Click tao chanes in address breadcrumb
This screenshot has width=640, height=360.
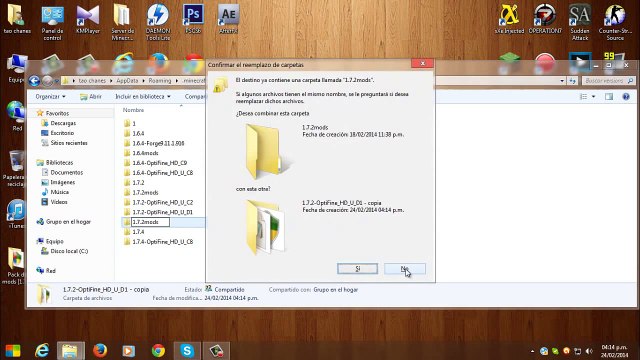[x=92, y=81]
